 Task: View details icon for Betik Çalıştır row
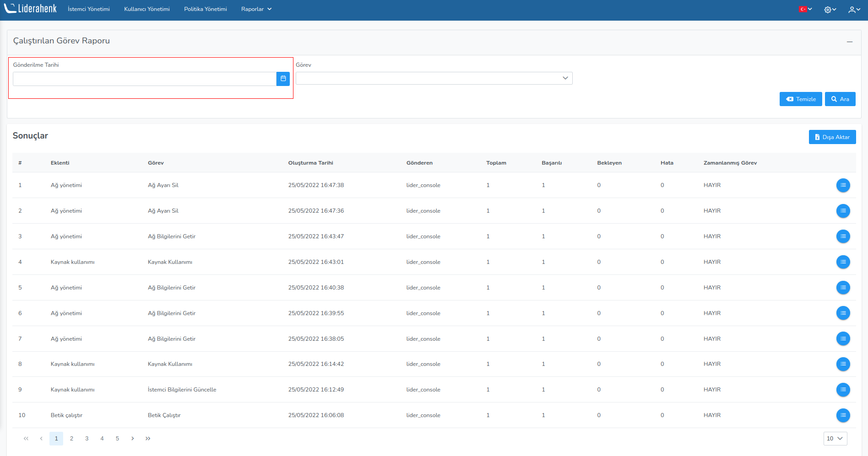pyautogui.click(x=843, y=415)
